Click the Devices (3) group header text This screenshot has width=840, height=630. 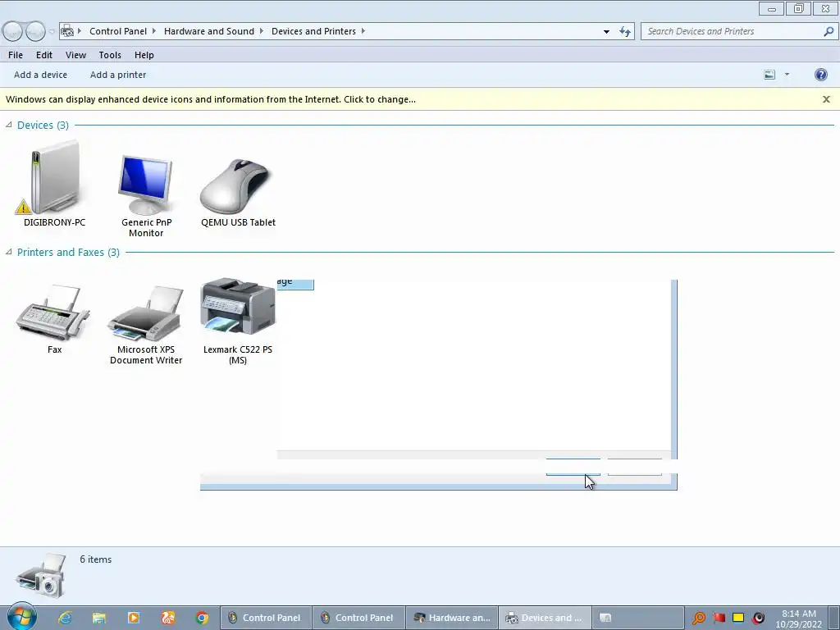43,125
